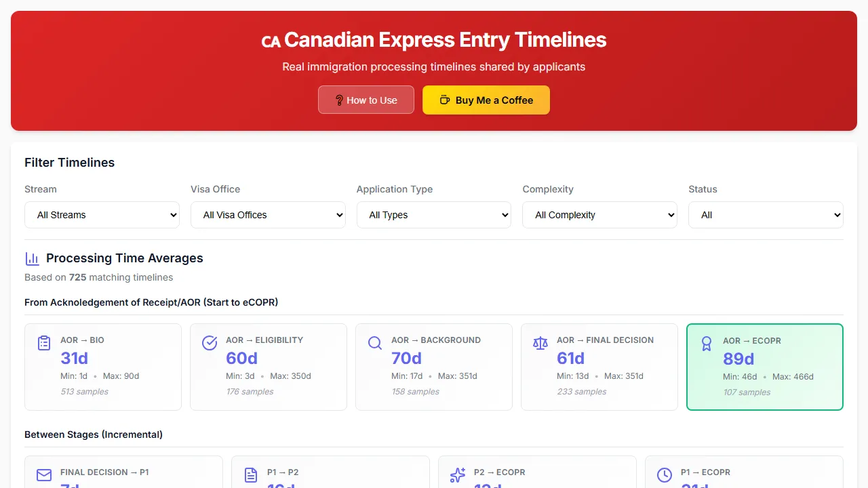Screen dimensions: 868x488
Task: Click the magnifying glass icon on AOR → BACKGROUND card
Action: pos(374,343)
